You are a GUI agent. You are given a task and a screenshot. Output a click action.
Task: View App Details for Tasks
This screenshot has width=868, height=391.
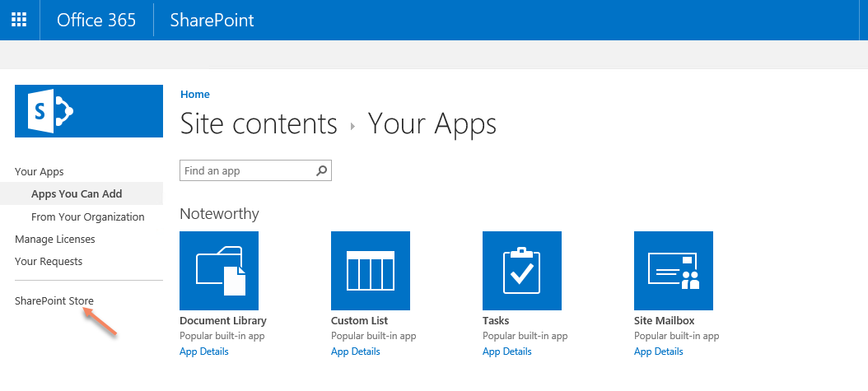pyautogui.click(x=507, y=351)
